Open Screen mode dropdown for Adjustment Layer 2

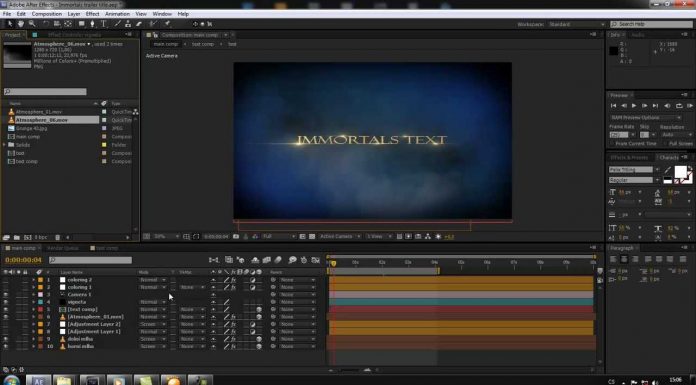coord(153,324)
